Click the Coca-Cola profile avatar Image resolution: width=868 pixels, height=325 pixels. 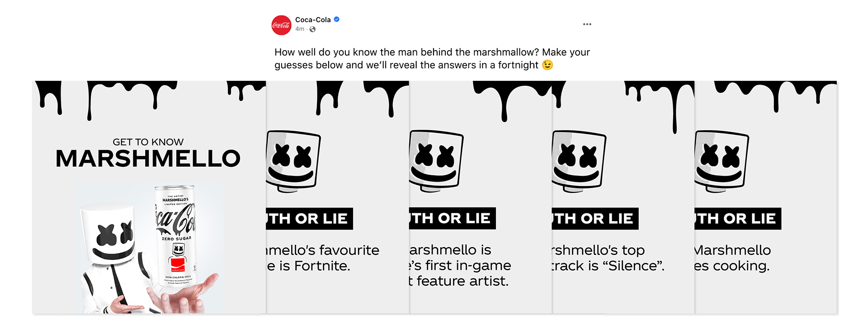281,25
